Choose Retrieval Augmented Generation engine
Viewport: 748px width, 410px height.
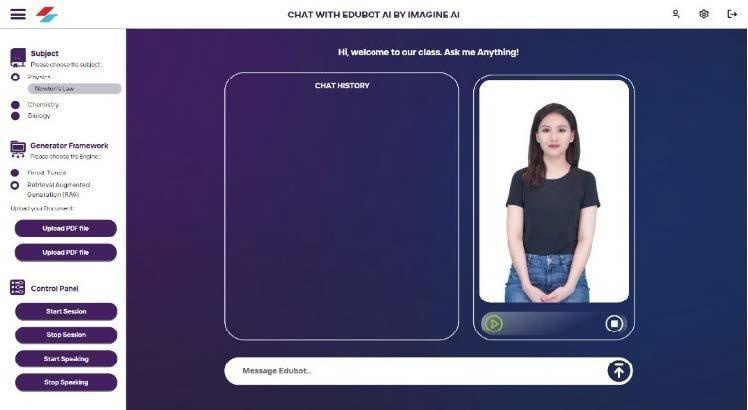click(x=15, y=185)
